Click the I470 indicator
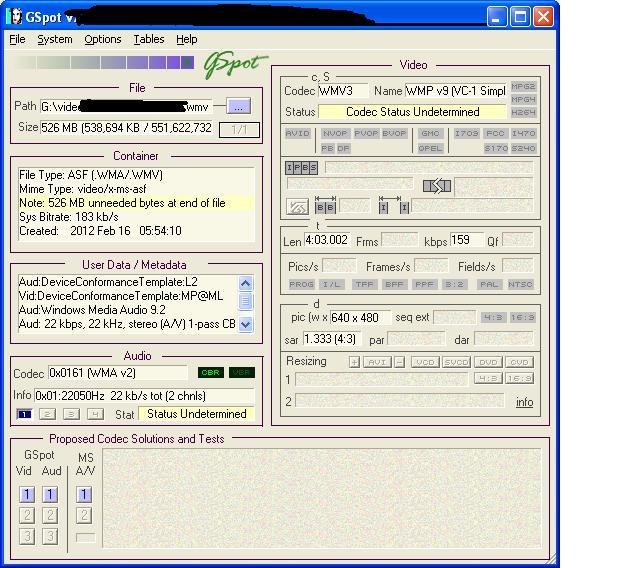 coord(523,133)
